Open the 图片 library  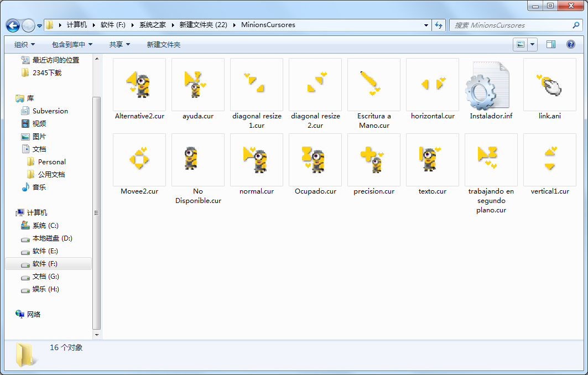(x=34, y=137)
